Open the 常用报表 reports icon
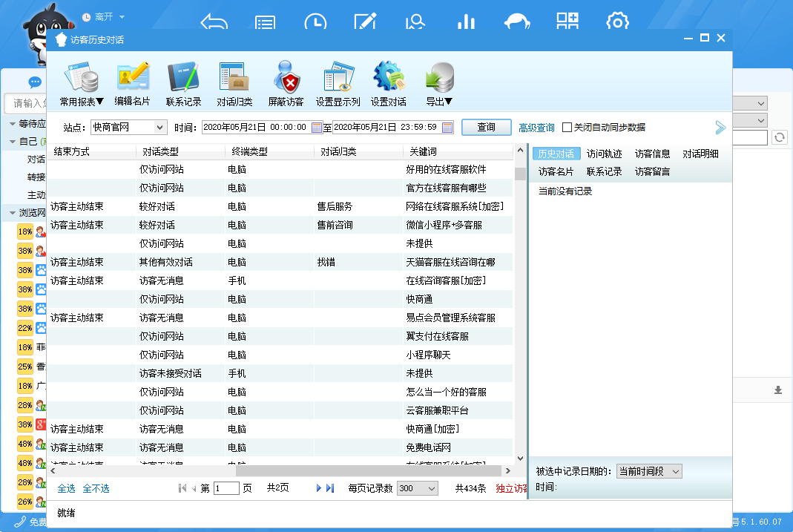 point(81,77)
